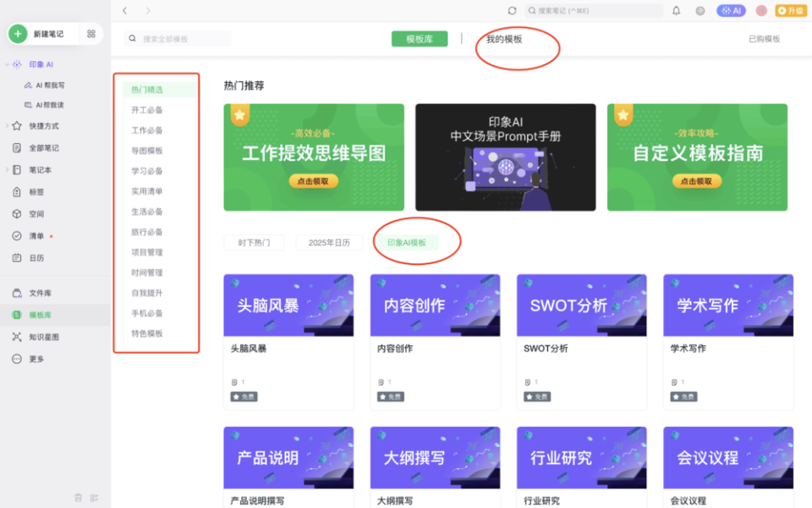The width and height of the screenshot is (812, 508).
Task: Select the 工作必备 category
Action: coord(147,130)
